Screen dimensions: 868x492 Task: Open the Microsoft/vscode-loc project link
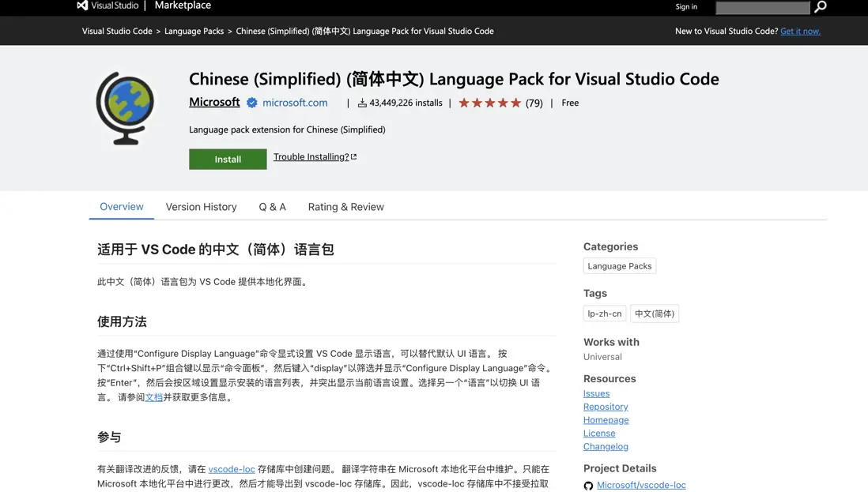pyautogui.click(x=641, y=485)
